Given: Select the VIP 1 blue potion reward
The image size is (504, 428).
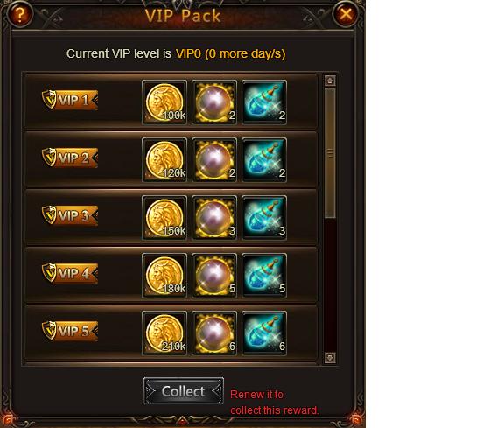Looking at the screenshot, I should click(264, 102).
